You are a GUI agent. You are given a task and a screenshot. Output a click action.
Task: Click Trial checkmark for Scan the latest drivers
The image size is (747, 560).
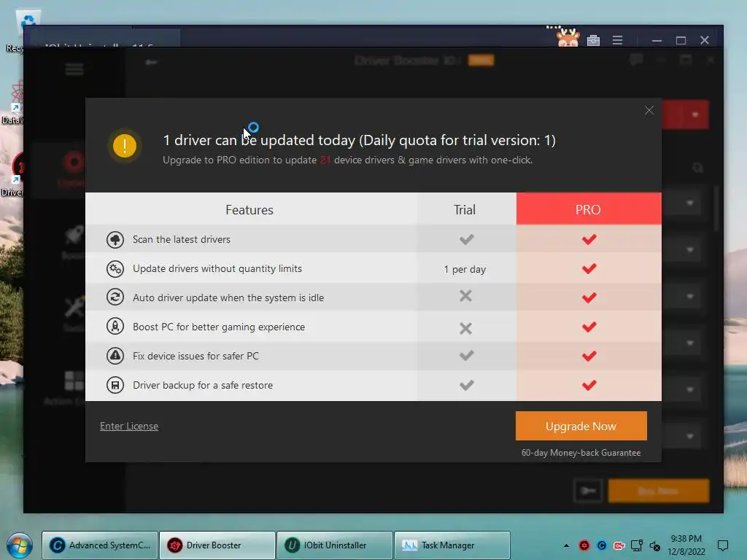point(466,239)
